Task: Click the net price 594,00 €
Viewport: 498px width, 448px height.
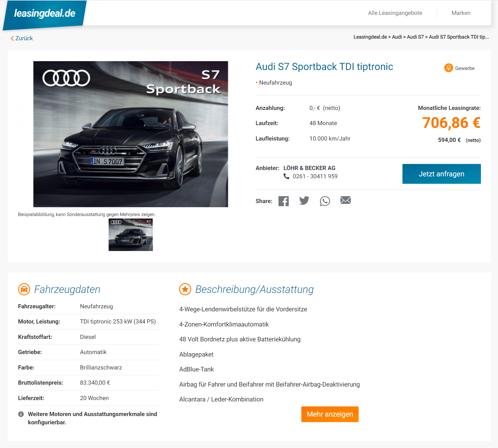Action: (449, 140)
